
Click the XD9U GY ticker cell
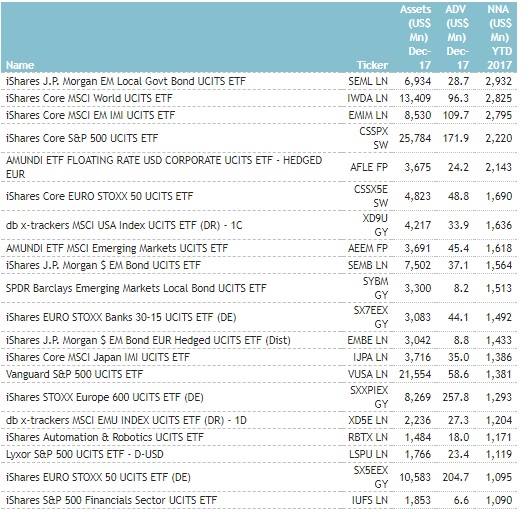pos(375,225)
